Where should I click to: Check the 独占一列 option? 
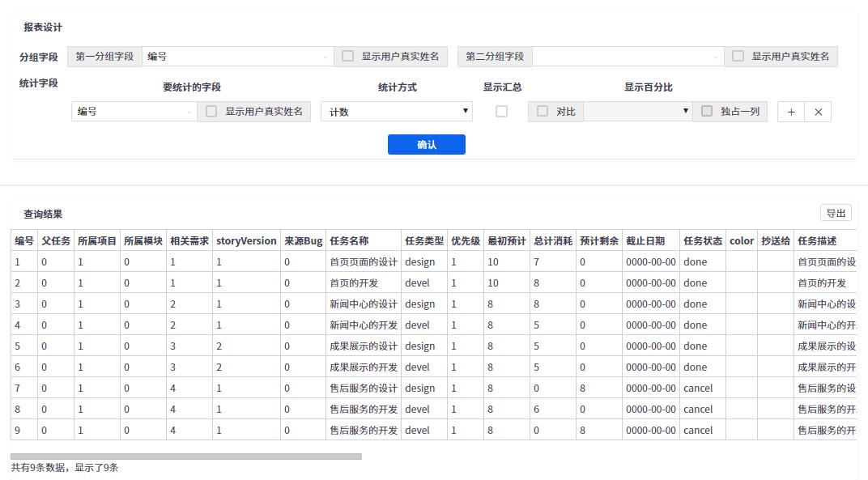[707, 112]
